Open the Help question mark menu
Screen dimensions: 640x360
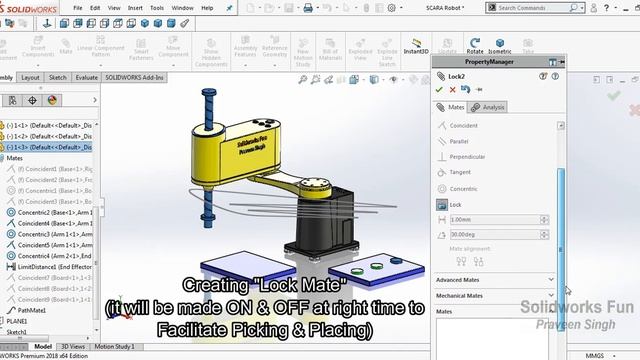pyautogui.click(x=607, y=8)
